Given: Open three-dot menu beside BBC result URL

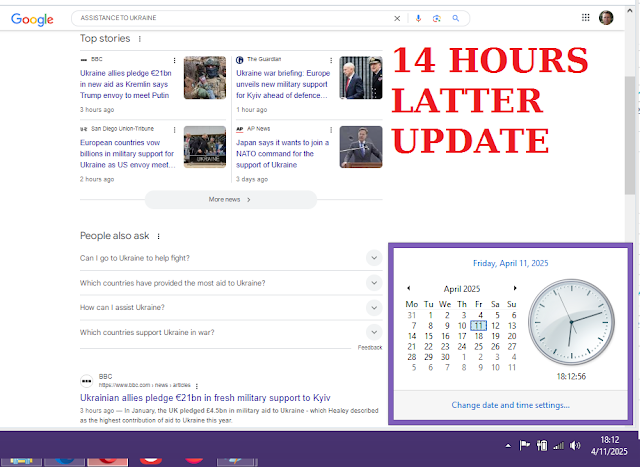Looking at the screenshot, I should click(x=197, y=386).
